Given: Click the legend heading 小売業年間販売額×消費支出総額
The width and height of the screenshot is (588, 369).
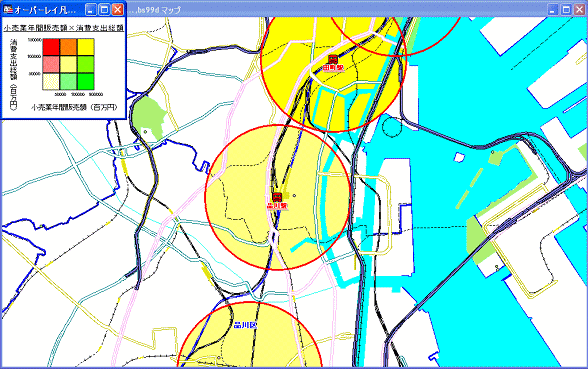Looking at the screenshot, I should click(x=63, y=28).
